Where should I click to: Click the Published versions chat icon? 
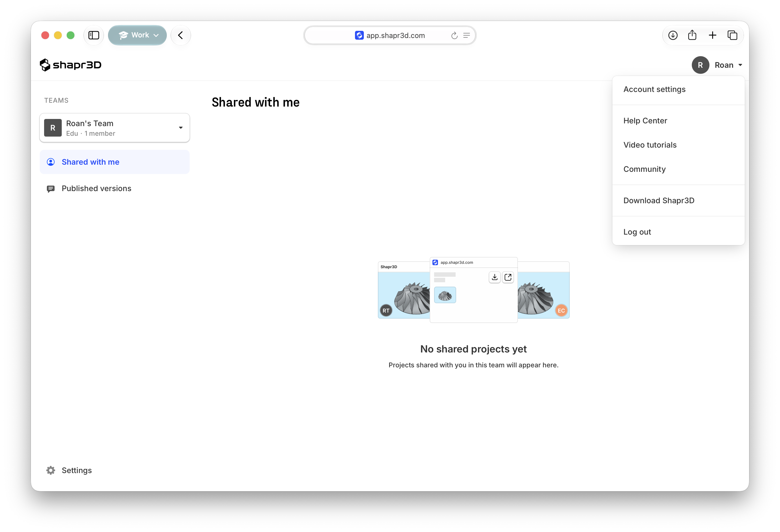tap(51, 189)
